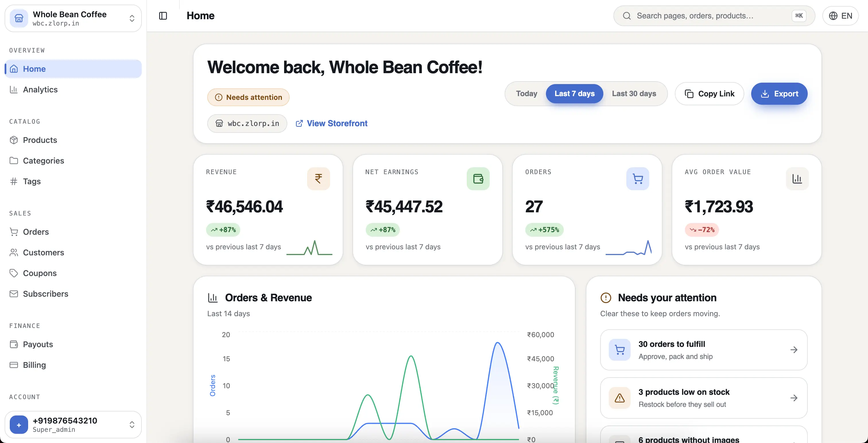
Task: Click the Payouts wallet icon
Action: coord(14,344)
